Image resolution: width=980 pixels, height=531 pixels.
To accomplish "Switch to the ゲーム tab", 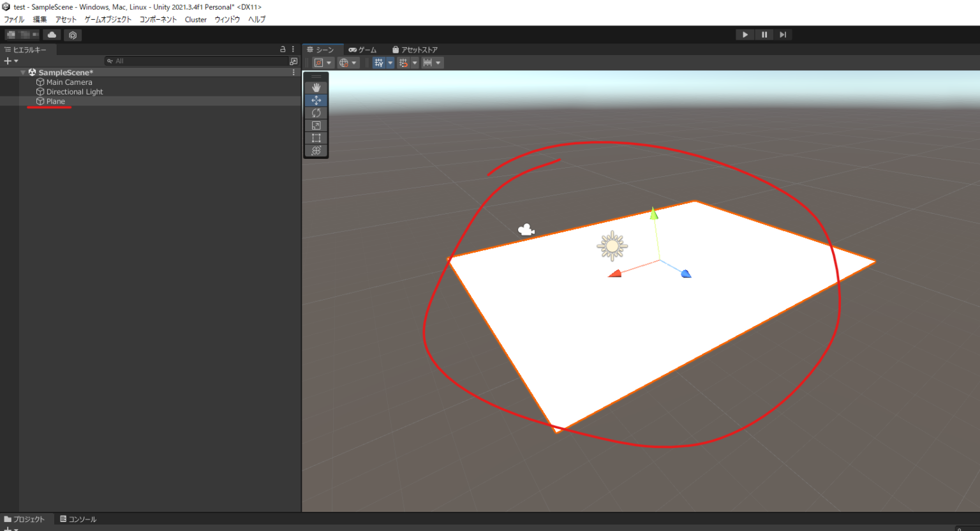I will point(363,49).
